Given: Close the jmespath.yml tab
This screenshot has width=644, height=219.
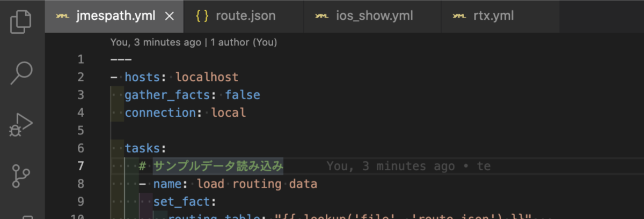Looking at the screenshot, I should [x=169, y=16].
